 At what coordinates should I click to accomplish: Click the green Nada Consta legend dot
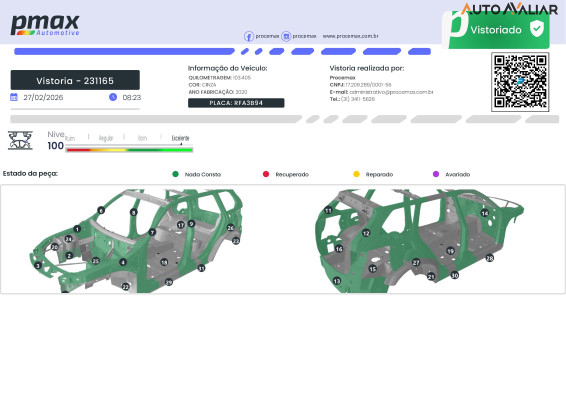[x=175, y=174]
